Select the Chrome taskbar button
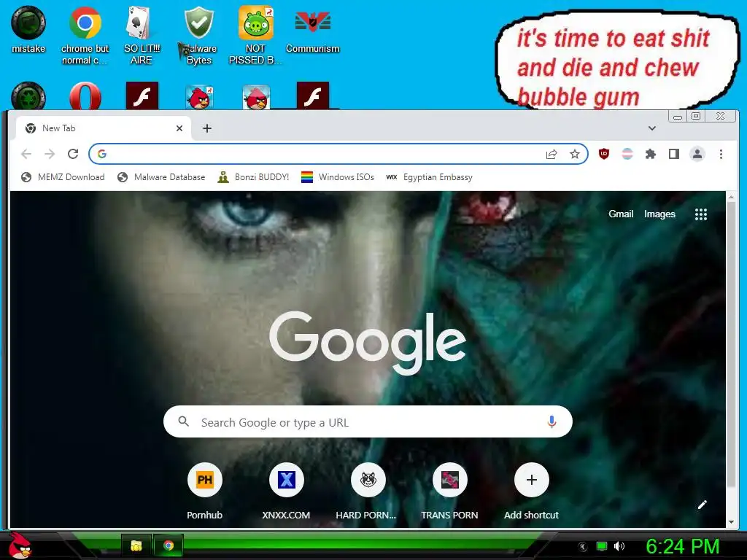 (x=169, y=545)
